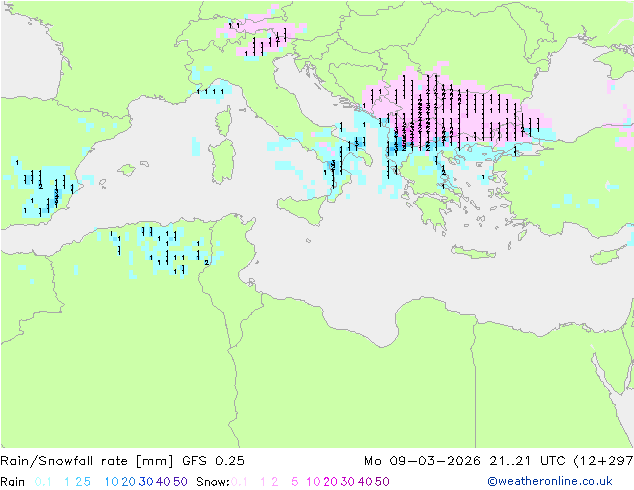Select the 'Rain/Snowfall rate [mm]' title text

pos(87,461)
